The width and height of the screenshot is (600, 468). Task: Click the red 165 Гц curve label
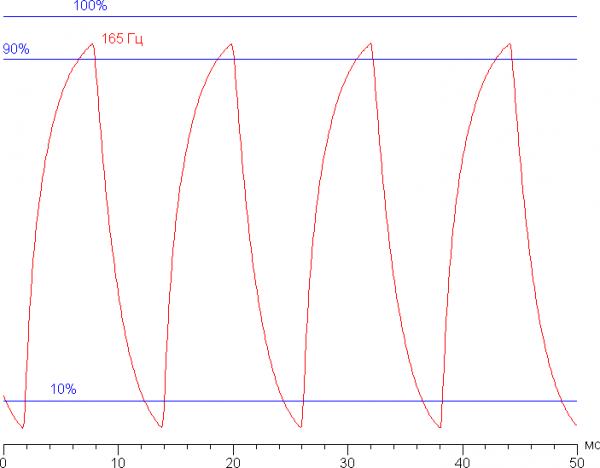pyautogui.click(x=123, y=40)
